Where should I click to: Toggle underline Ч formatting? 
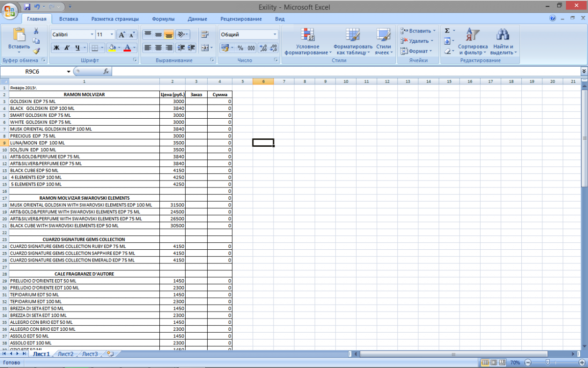pyautogui.click(x=77, y=48)
